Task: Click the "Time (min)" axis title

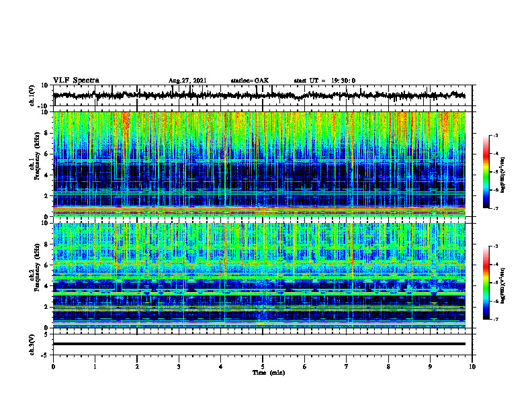Action: (x=269, y=373)
